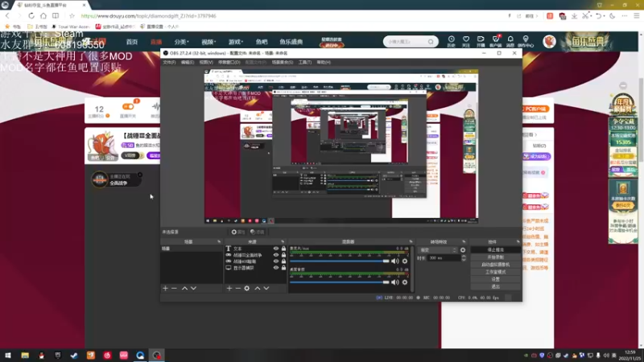Bookmark page with the star icon
This screenshot has width=644, height=362.
tap(72, 15)
